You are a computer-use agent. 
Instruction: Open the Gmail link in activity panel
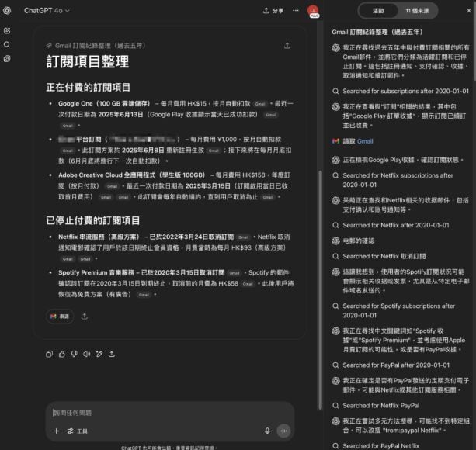pyautogui.click(x=365, y=141)
